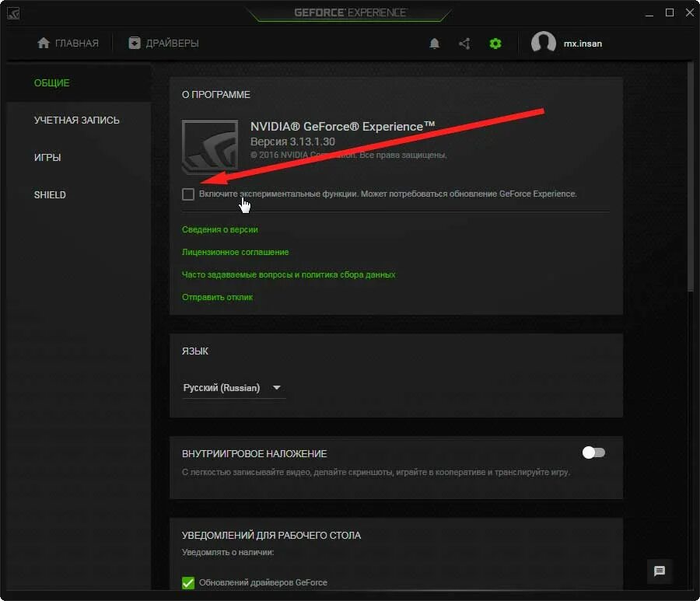Go to ГЛАВНАЯ tab
Image resolution: width=700 pixels, height=601 pixels.
tap(68, 44)
